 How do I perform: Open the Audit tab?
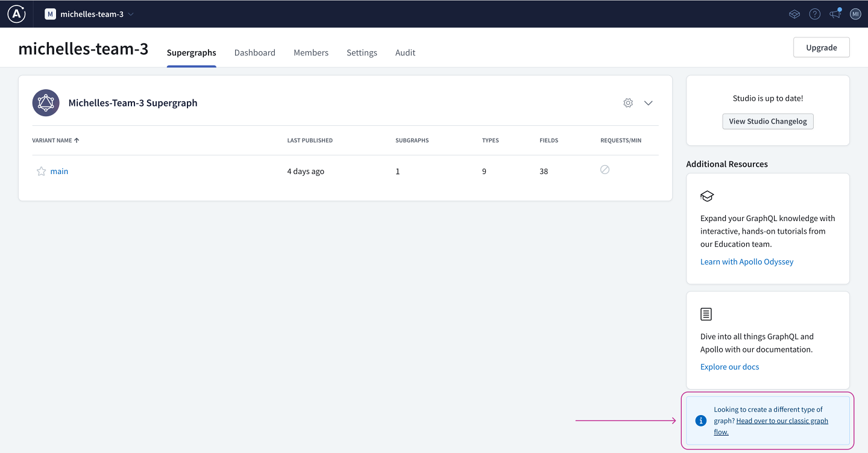(x=405, y=52)
